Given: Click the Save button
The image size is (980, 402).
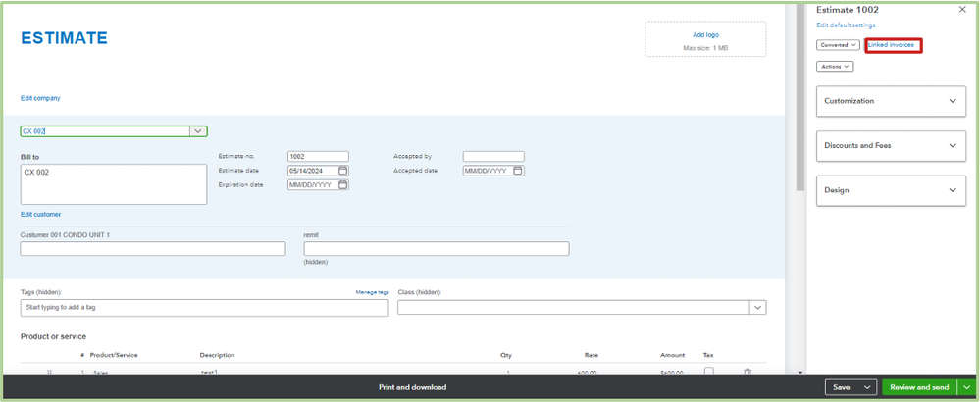Looking at the screenshot, I should pos(842,387).
